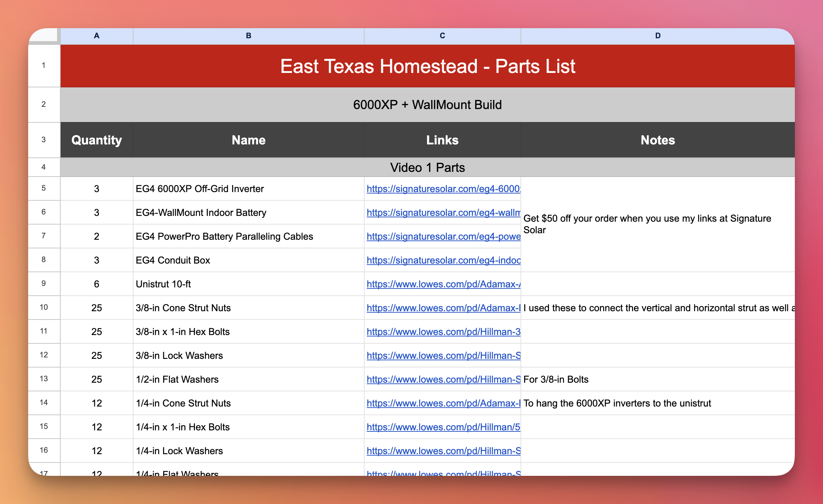The height and width of the screenshot is (504, 823).
Task: Click the Quantity header cell
Action: click(x=97, y=140)
